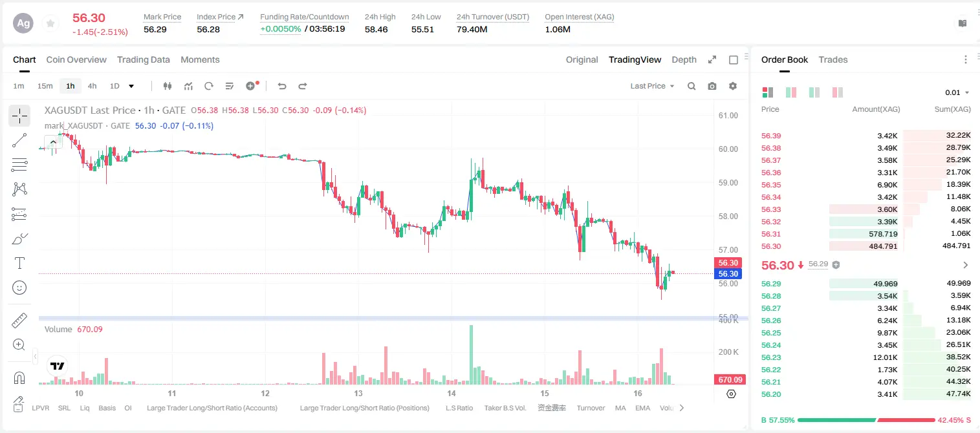This screenshot has height=433, width=980.
Task: Switch to the Trades tab
Action: tap(833, 59)
